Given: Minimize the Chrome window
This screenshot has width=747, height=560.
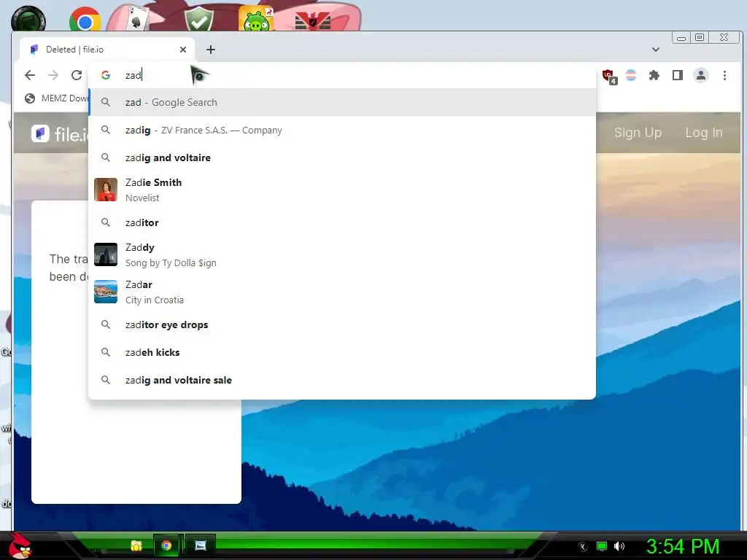Looking at the screenshot, I should (681, 38).
